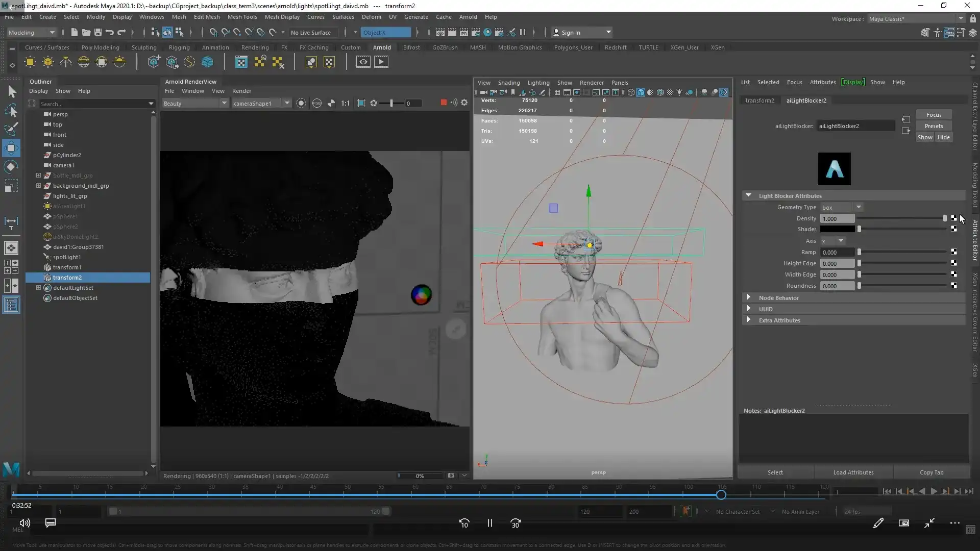
Task: Click the Presets button
Action: point(934,126)
